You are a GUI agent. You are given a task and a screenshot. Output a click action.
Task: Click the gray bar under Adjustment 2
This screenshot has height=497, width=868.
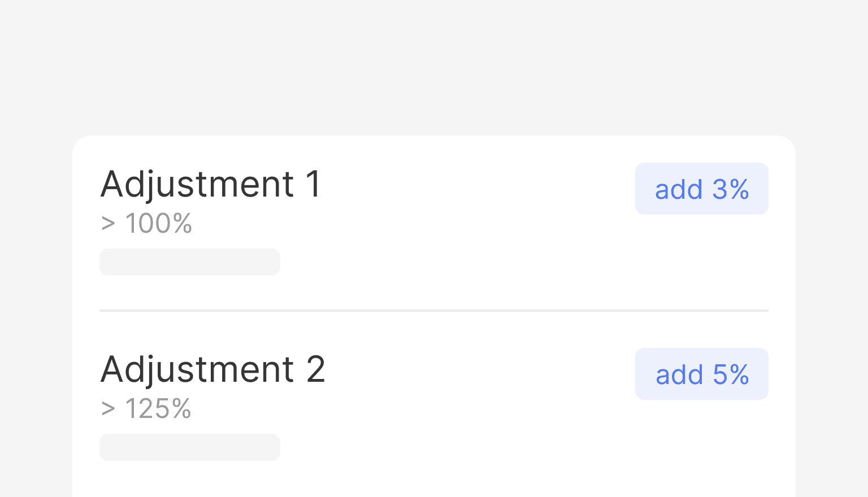click(x=190, y=447)
